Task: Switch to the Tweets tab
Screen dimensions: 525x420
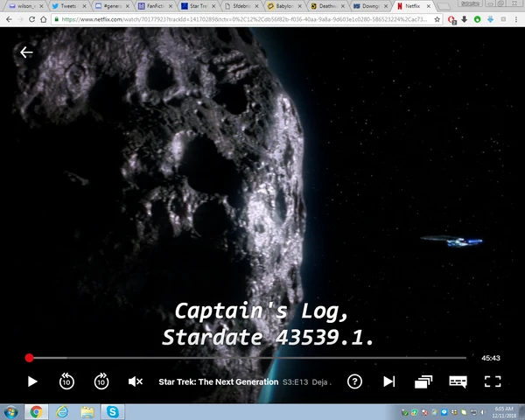Action: (x=68, y=6)
